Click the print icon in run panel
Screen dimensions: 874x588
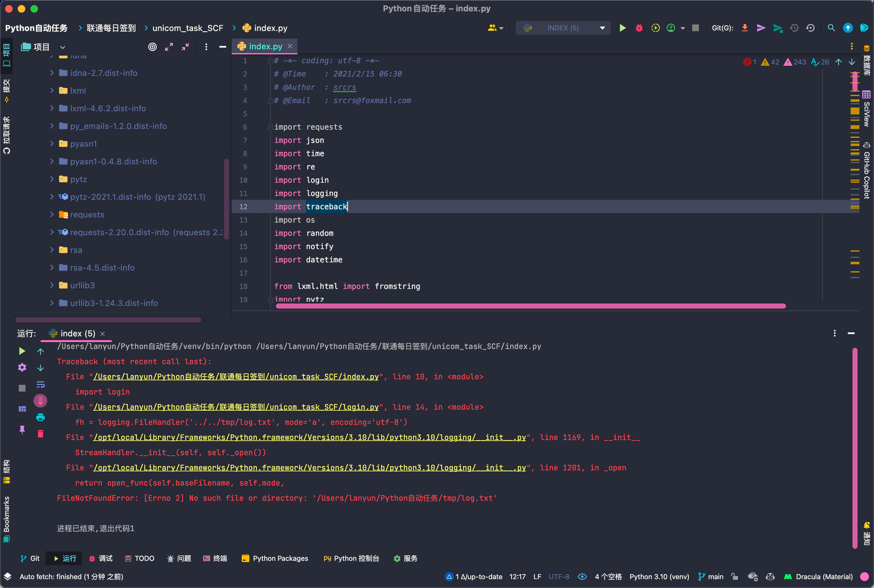click(x=40, y=417)
